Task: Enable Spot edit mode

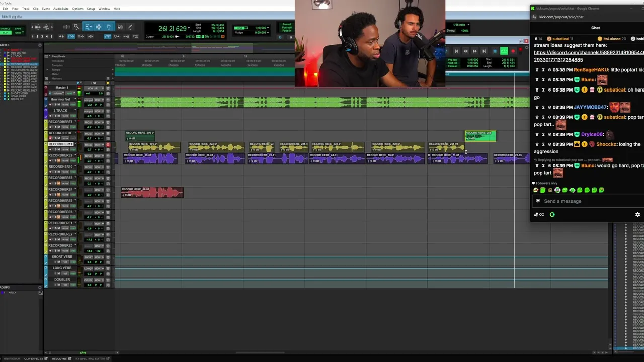Action: click(18, 29)
